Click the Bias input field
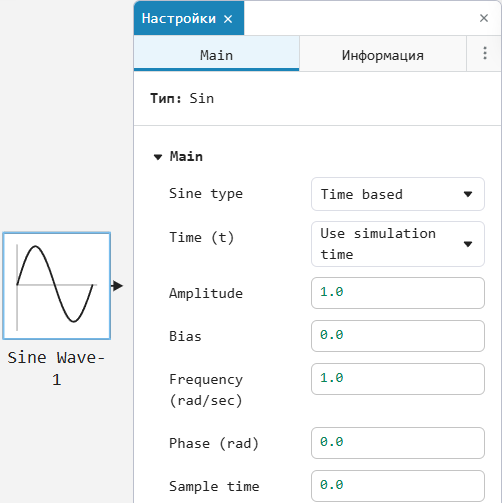Screen dimensions: 502x503 pos(398,336)
